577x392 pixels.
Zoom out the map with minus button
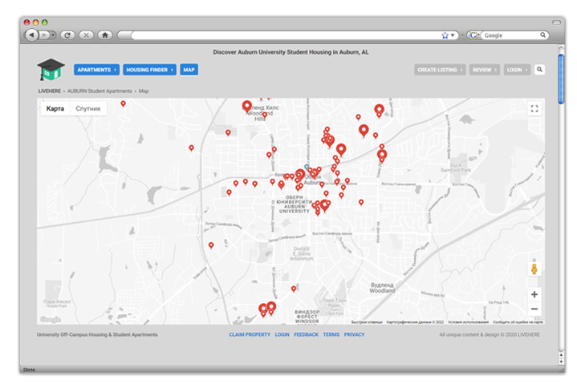coord(534,309)
